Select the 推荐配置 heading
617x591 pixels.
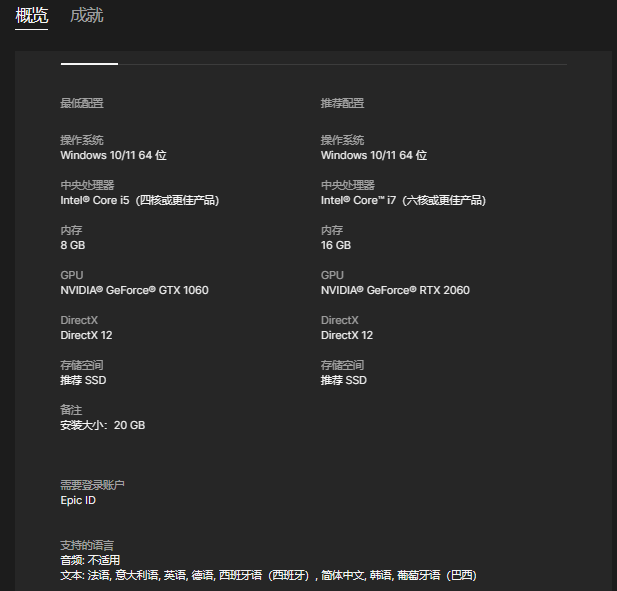pyautogui.click(x=342, y=103)
